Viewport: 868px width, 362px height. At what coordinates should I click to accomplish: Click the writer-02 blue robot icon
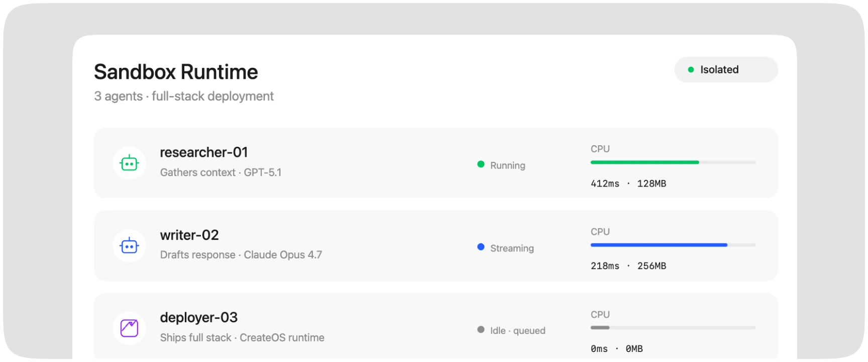pos(129,245)
